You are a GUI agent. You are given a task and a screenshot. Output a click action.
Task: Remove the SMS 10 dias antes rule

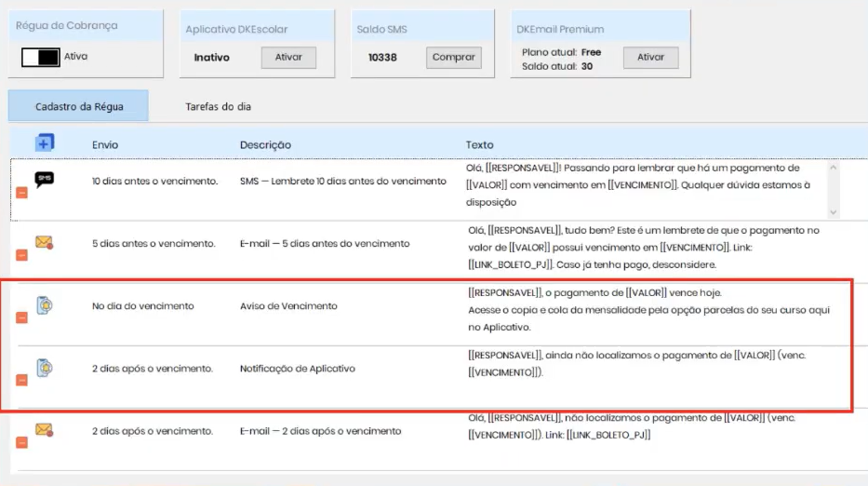[x=21, y=193]
